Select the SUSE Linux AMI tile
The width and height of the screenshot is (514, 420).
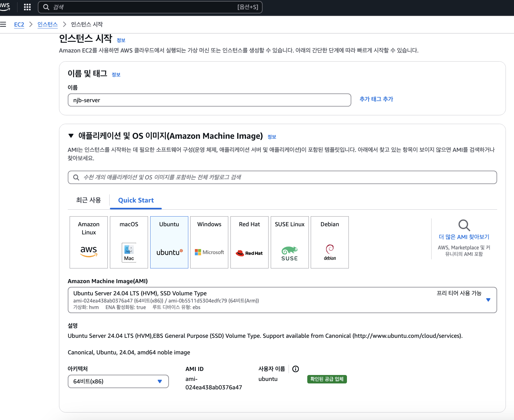pyautogui.click(x=290, y=242)
